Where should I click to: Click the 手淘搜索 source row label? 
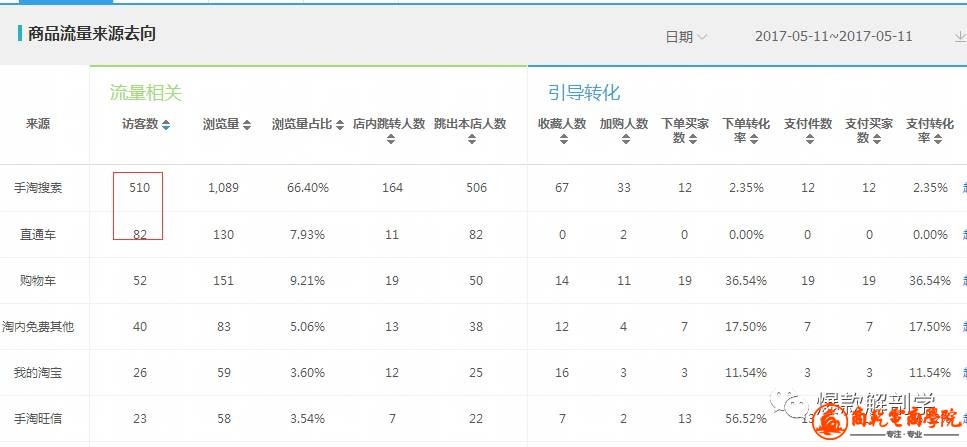point(38,188)
